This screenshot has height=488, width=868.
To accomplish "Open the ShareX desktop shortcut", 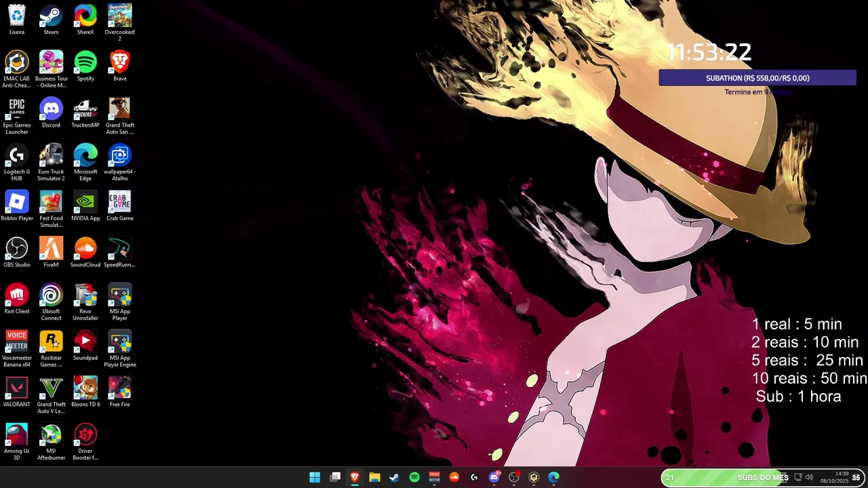I will coord(85,20).
